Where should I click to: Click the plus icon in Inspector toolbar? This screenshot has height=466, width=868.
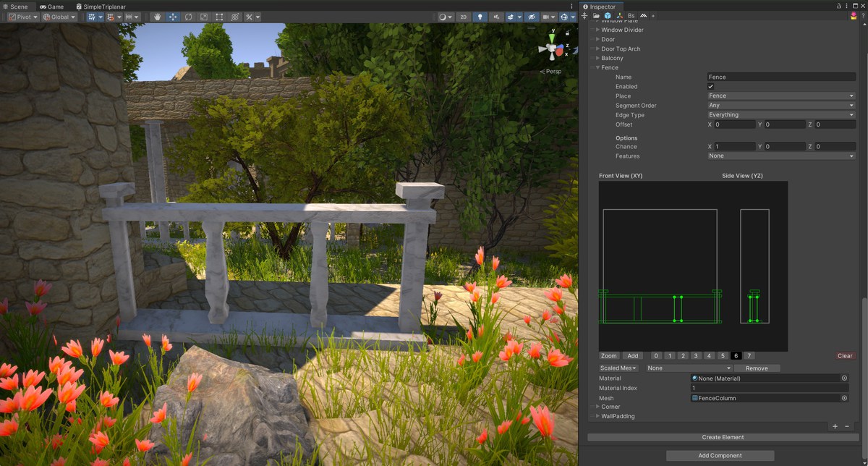click(653, 16)
